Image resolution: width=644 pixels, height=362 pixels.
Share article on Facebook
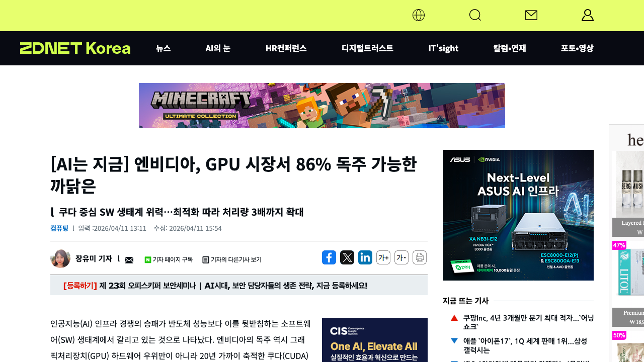click(x=329, y=257)
